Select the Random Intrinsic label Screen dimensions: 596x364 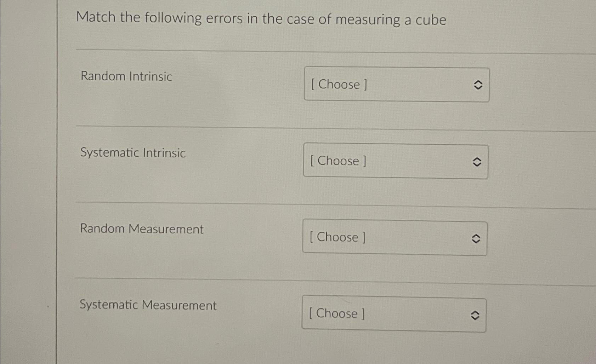[126, 77]
